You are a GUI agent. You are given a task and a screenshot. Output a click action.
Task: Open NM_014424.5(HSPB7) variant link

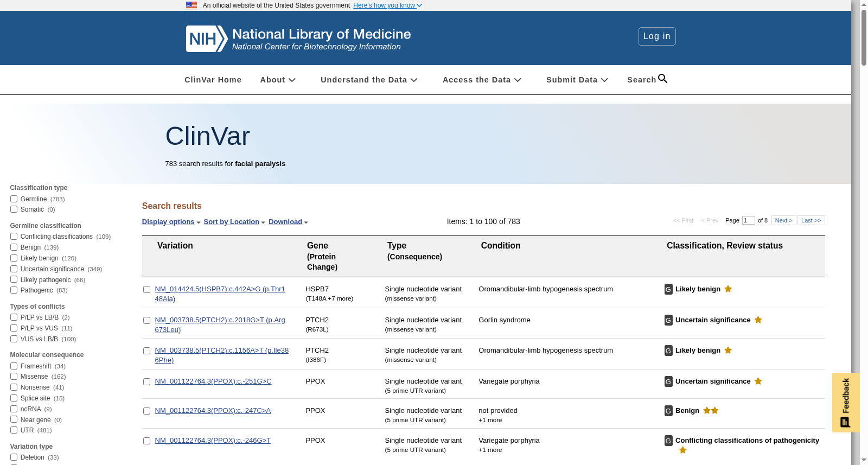coord(220,294)
